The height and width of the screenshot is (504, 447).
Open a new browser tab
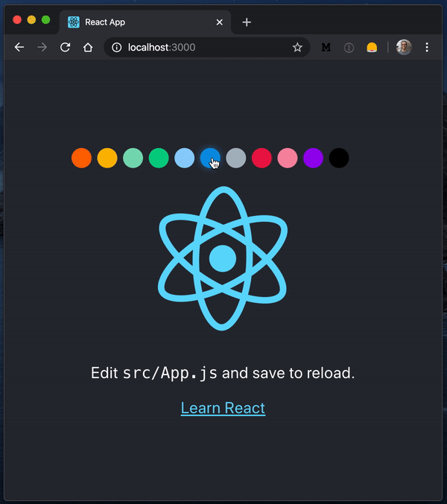click(x=247, y=22)
